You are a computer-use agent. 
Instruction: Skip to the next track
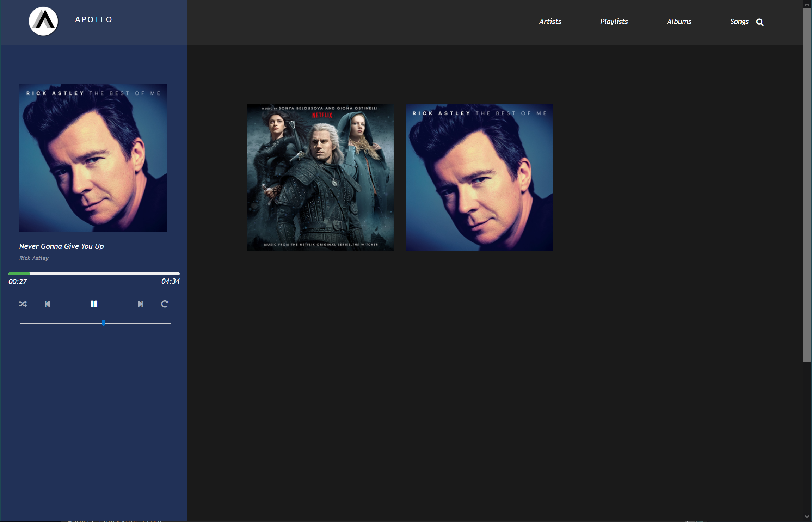click(x=140, y=304)
